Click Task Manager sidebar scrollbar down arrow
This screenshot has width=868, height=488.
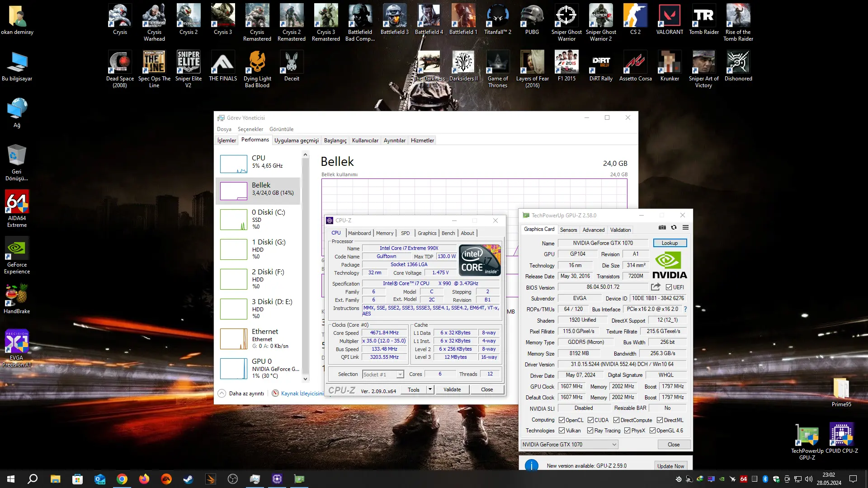(x=305, y=379)
